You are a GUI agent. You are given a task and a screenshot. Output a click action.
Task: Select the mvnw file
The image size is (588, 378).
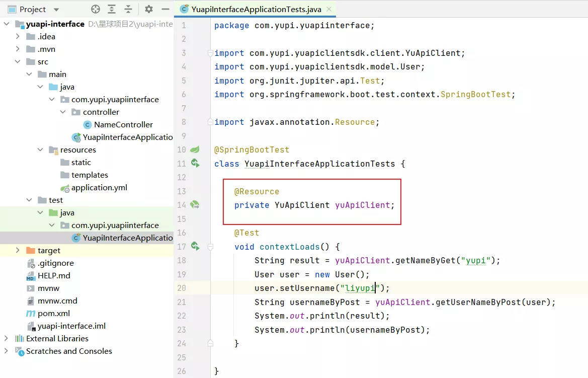(48, 288)
